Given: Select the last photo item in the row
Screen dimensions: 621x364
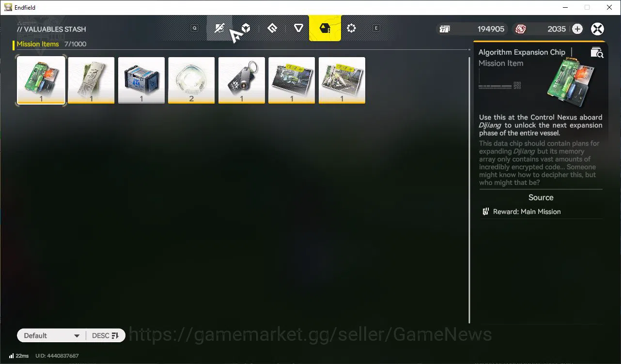Looking at the screenshot, I should tap(342, 80).
